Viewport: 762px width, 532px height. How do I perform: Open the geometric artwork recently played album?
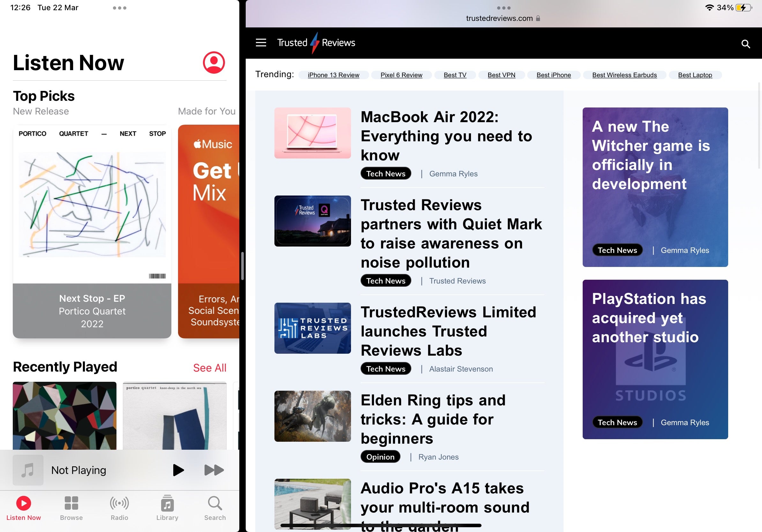pyautogui.click(x=64, y=416)
